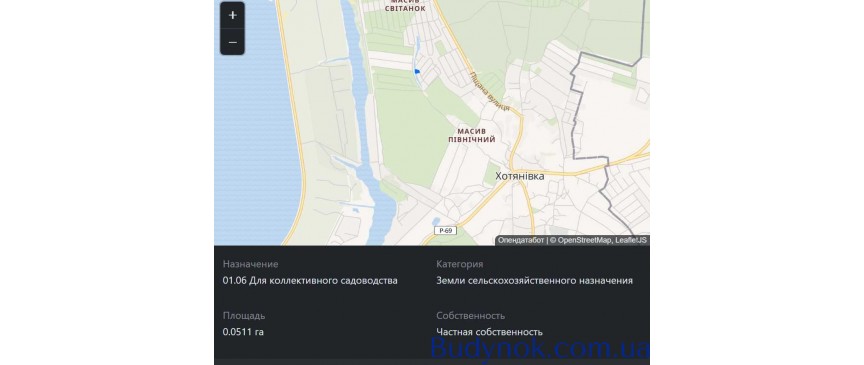Click the blue land parcel marker

pyautogui.click(x=417, y=71)
